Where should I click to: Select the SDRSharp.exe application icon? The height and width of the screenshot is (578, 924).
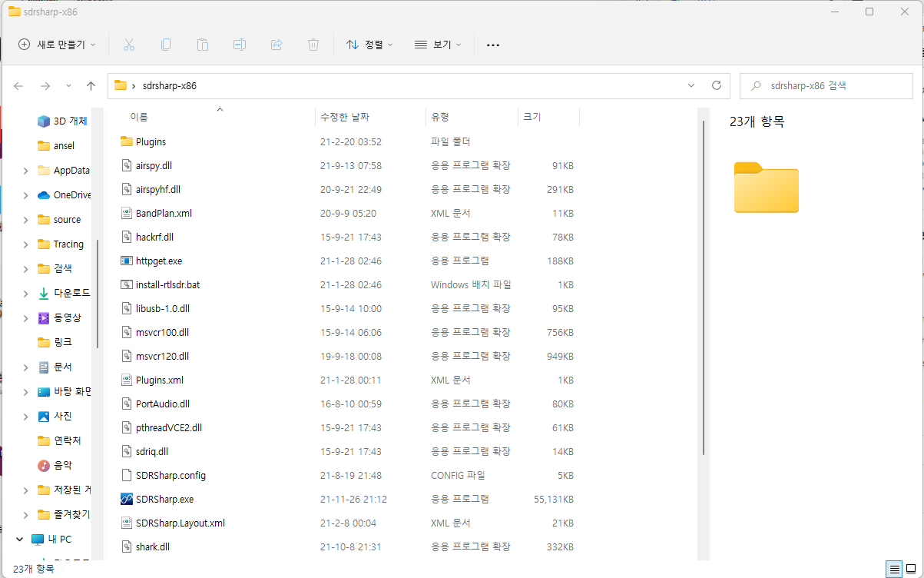[x=127, y=499]
